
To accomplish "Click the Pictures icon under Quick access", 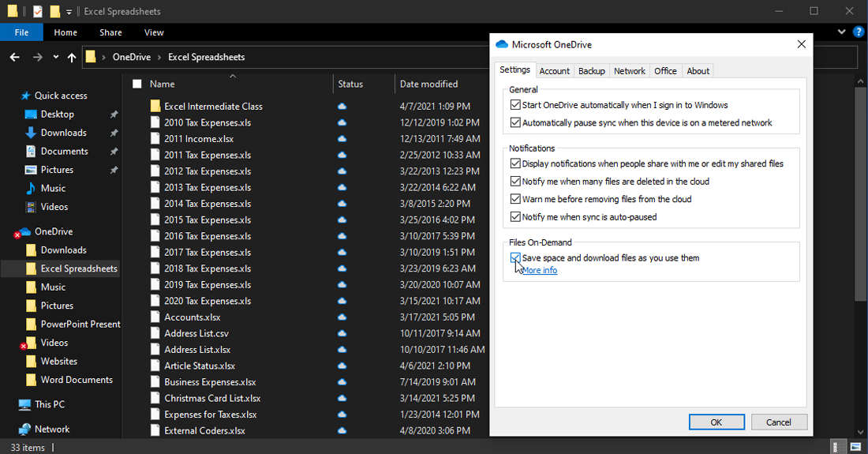I will click(31, 170).
